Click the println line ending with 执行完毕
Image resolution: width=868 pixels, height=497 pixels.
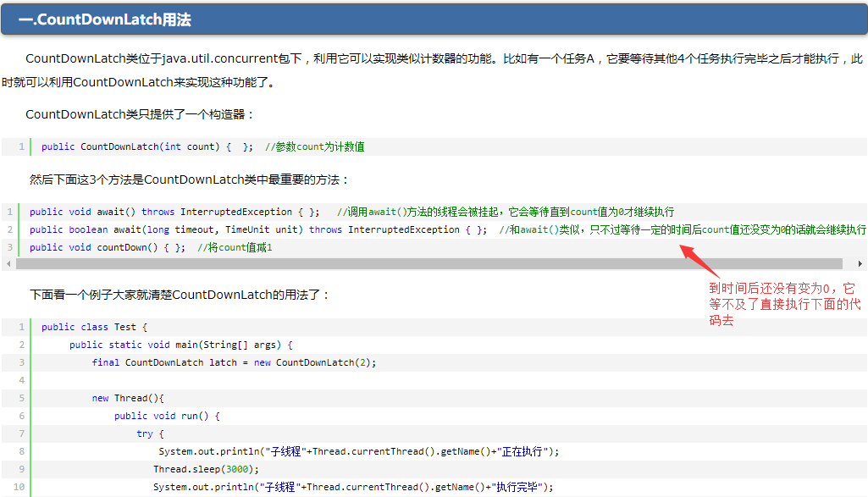pos(353,487)
